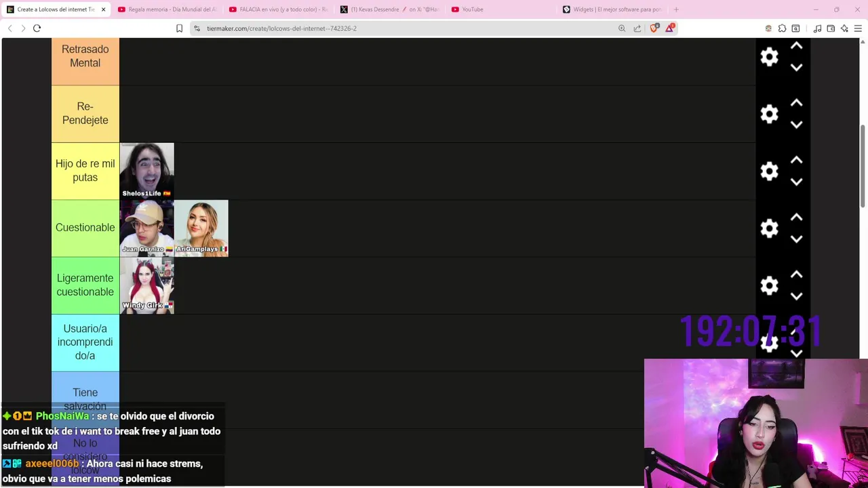Open the Leo AI sparkle icon
This screenshot has height=488, width=868.
pyautogui.click(x=844, y=28)
